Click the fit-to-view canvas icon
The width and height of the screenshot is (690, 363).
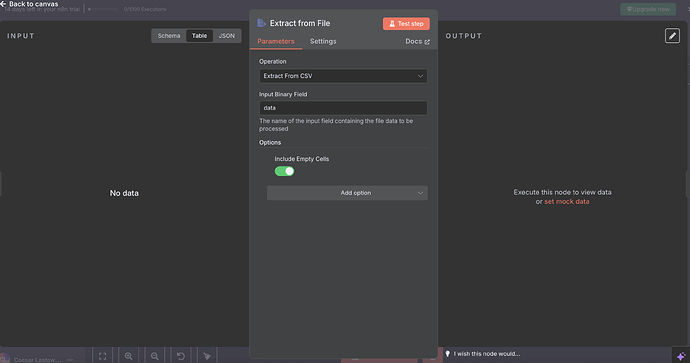(103, 356)
